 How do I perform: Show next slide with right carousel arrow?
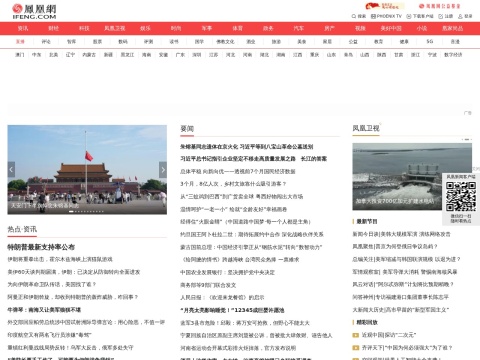point(163,170)
